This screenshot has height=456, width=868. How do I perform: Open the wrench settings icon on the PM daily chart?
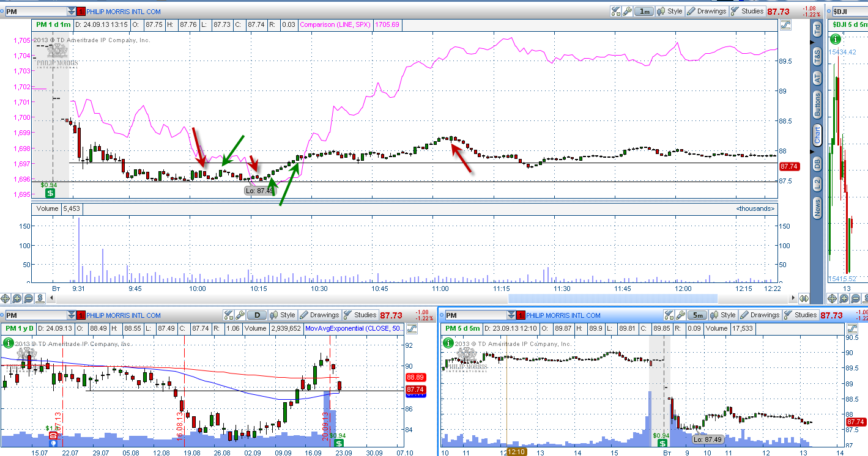click(x=240, y=315)
